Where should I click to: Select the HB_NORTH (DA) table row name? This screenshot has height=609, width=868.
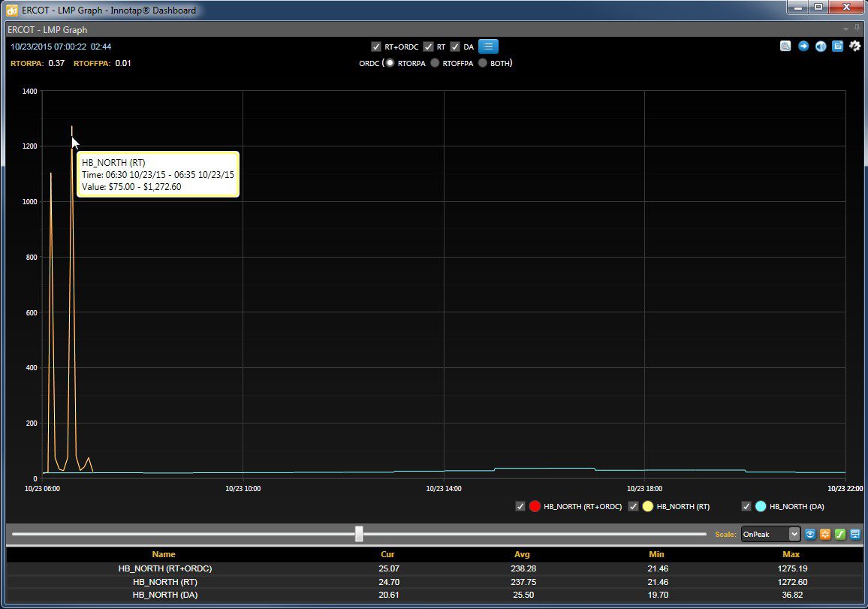point(165,595)
